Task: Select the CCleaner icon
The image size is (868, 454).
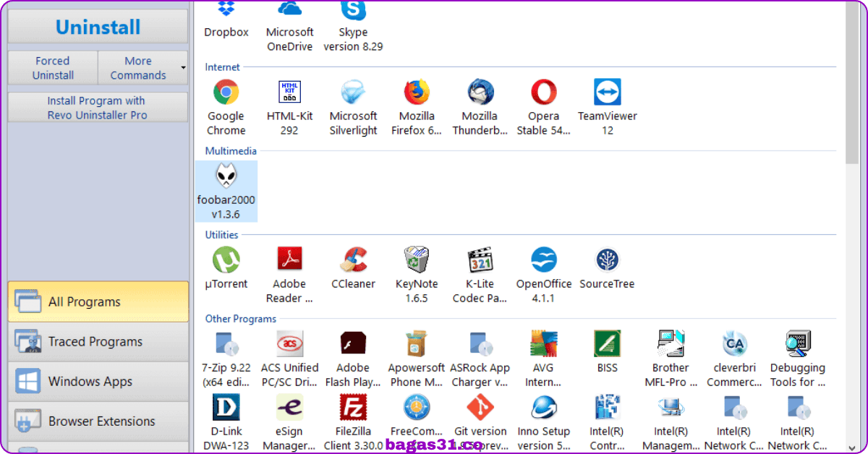Action: [x=353, y=260]
